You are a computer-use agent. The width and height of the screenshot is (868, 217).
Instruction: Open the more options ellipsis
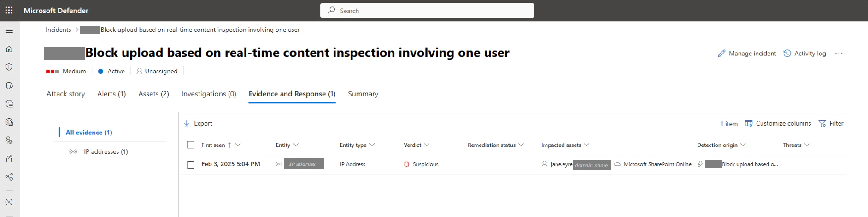coord(839,53)
